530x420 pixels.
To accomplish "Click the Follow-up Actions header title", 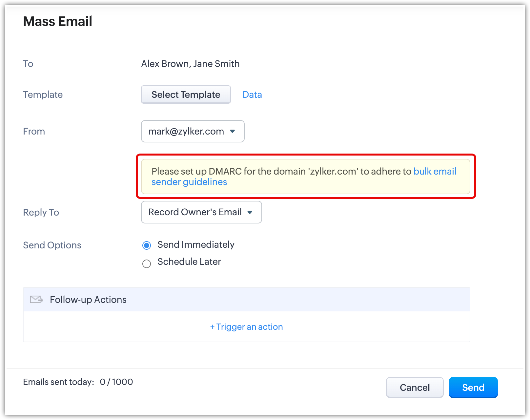I will (x=88, y=300).
